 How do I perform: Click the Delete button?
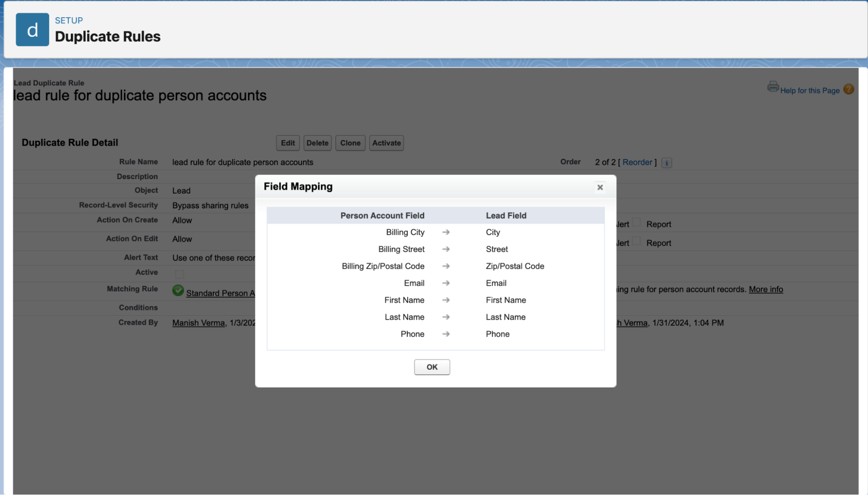click(x=317, y=143)
